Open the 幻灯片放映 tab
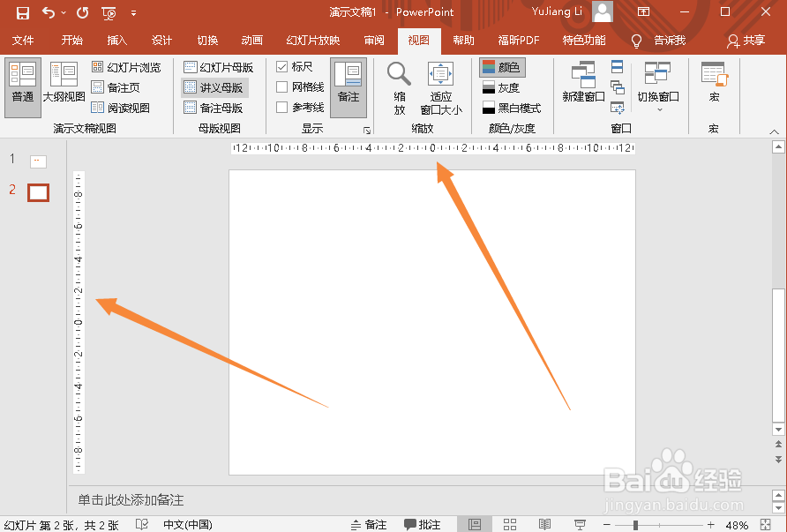787x532 pixels. (x=313, y=41)
